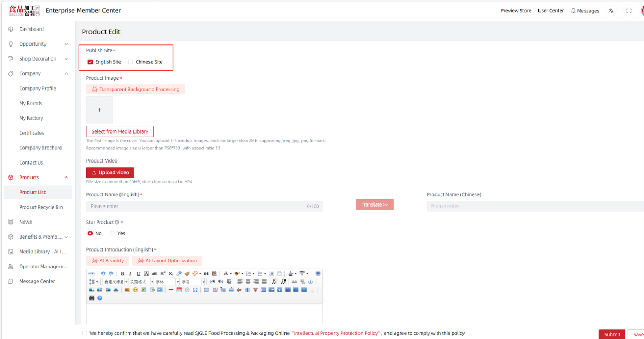Screen dimensions: 644x339
Task: Check the Chinese Site checkbox
Action: [x=130, y=62]
